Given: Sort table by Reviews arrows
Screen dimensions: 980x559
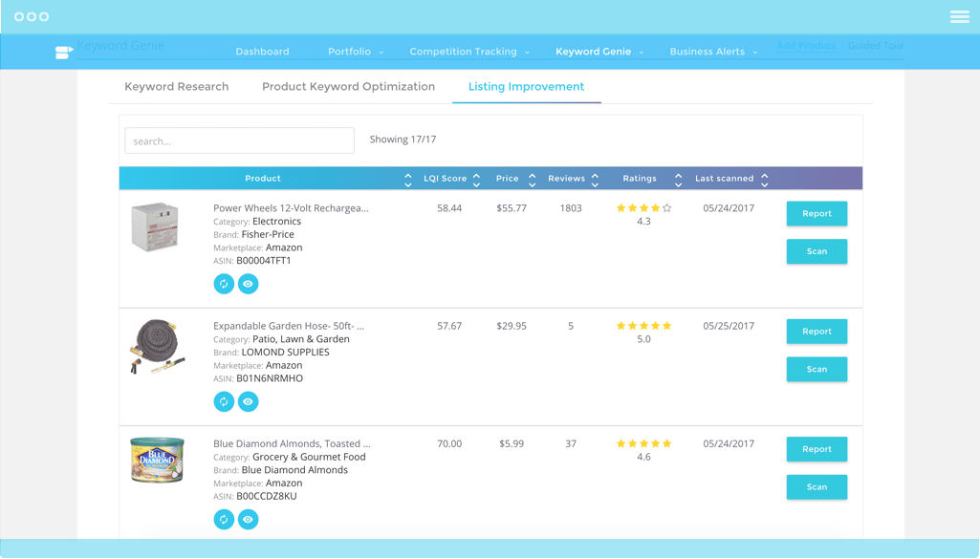Looking at the screenshot, I should click(595, 180).
